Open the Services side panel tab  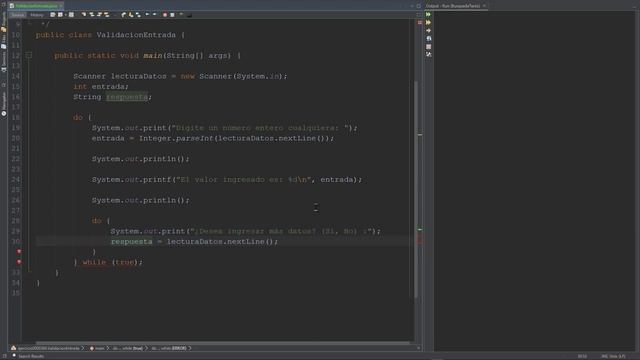pyautogui.click(x=4, y=62)
